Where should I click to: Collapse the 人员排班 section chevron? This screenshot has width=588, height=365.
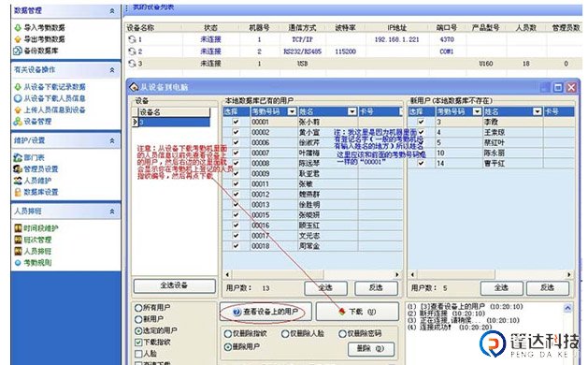(112, 212)
